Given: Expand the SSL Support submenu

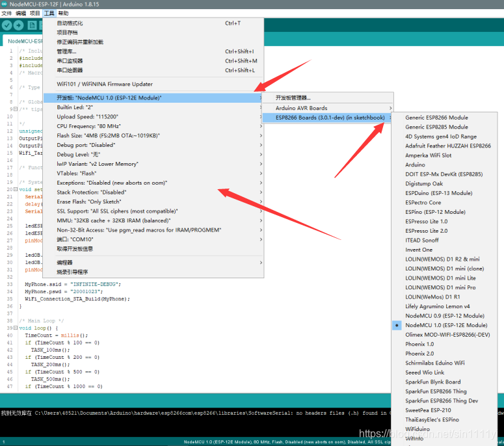Looking at the screenshot, I should click(x=153, y=211).
